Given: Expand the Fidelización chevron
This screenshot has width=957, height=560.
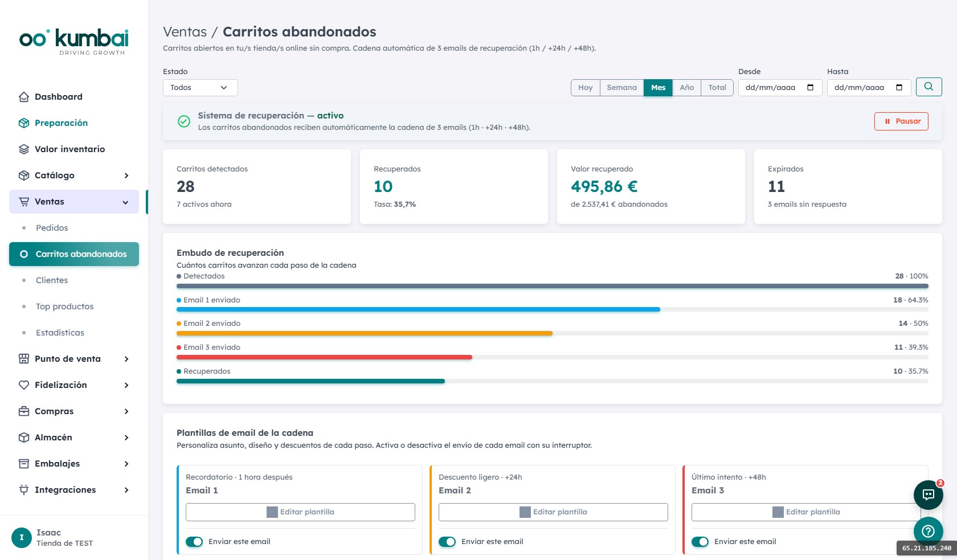Looking at the screenshot, I should (x=126, y=385).
